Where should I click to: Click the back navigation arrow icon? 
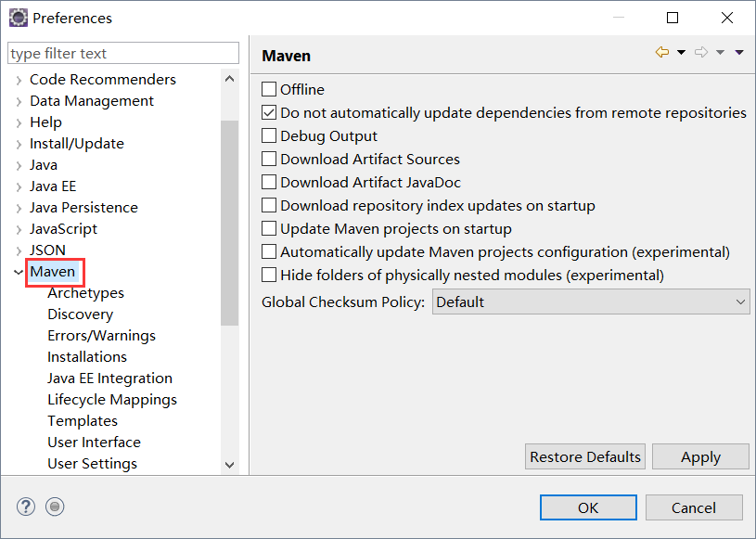point(661,53)
